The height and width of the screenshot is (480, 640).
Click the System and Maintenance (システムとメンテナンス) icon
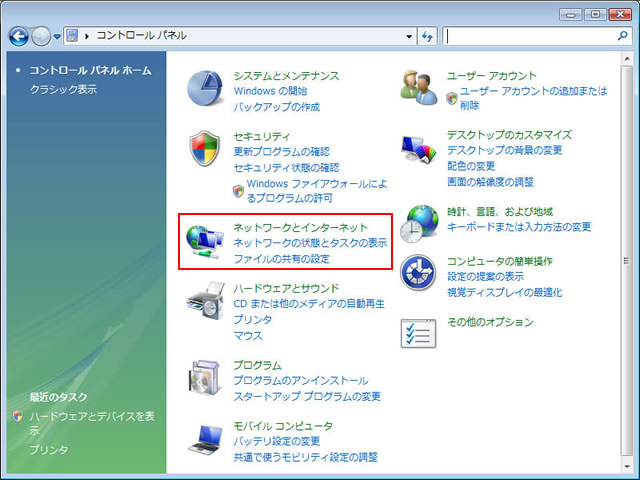207,89
